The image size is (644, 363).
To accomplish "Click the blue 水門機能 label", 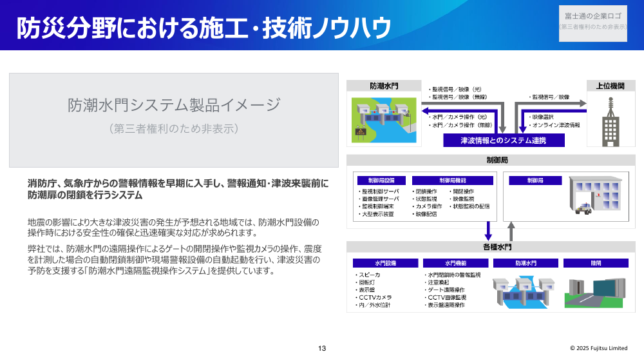I will pyautogui.click(x=455, y=263).
